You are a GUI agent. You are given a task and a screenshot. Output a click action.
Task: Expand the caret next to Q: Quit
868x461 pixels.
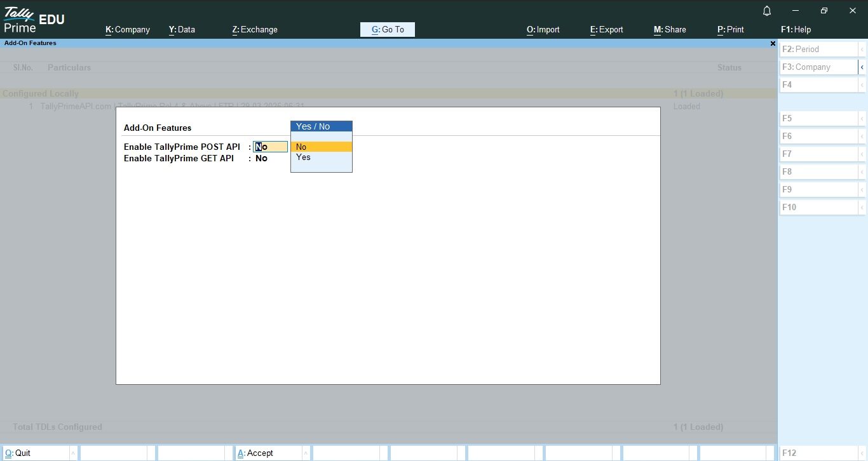73,453
